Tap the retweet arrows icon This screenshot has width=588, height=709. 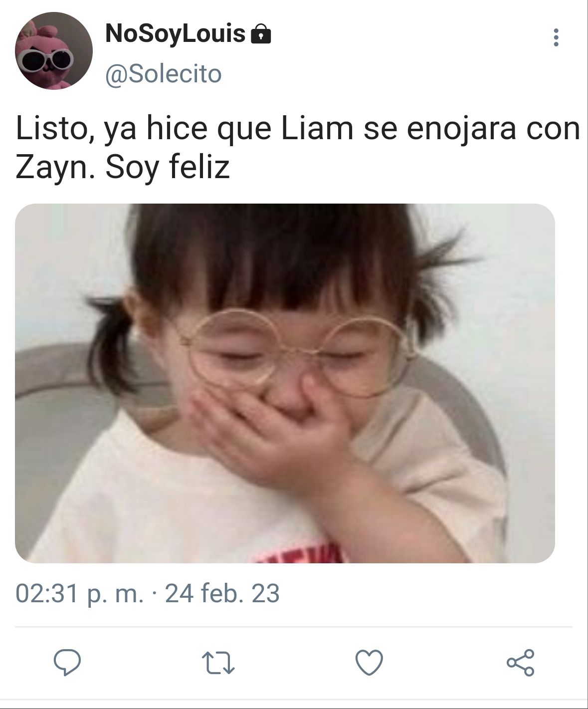click(218, 663)
